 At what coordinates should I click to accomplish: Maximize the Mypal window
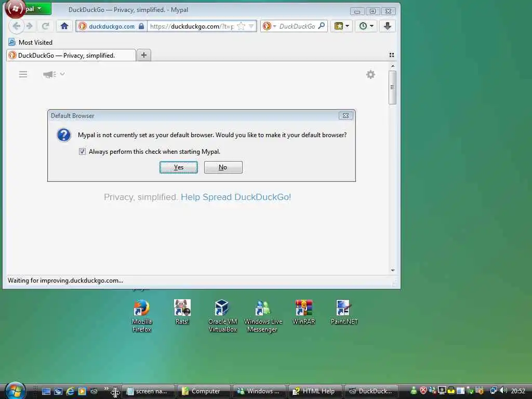tap(373, 11)
